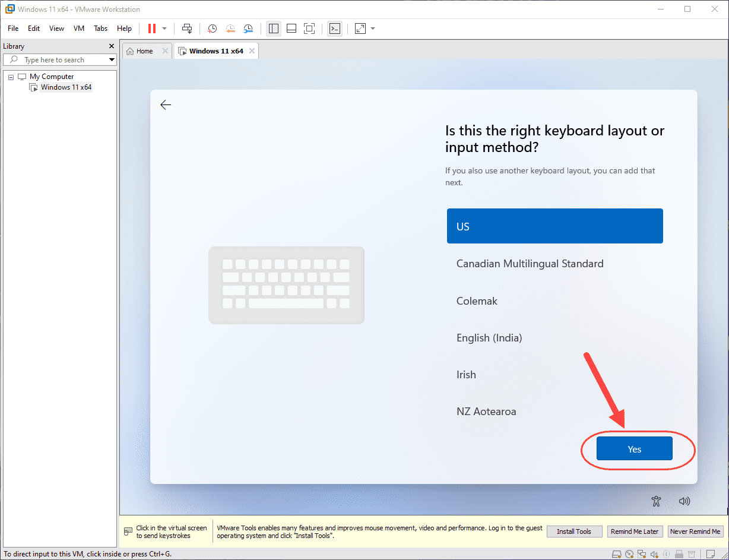Collapse the My Computer tree node

pyautogui.click(x=11, y=77)
